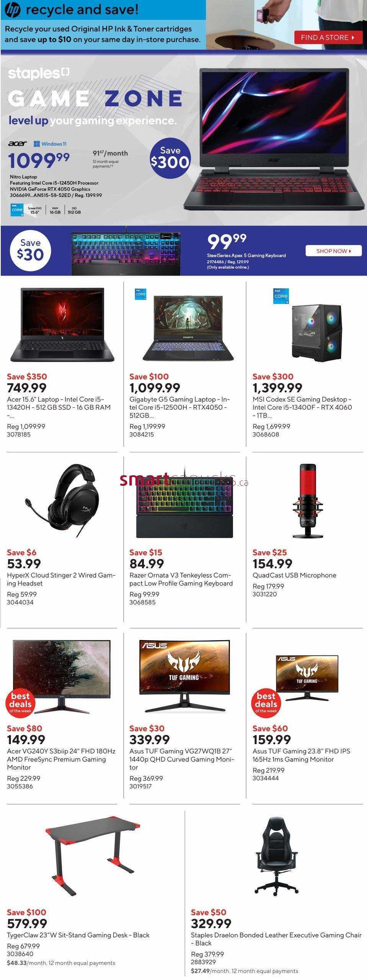This screenshot has height=980, width=367.
Task: Click the Windows 11 logo
Action: click(x=50, y=144)
